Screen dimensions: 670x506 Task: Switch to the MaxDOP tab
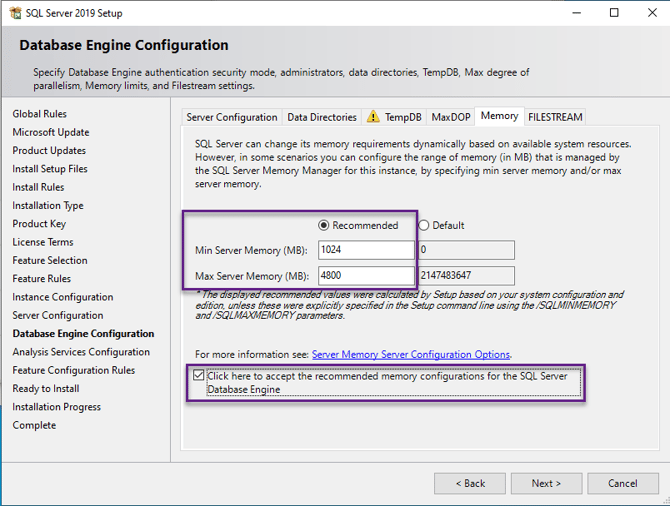(x=450, y=117)
